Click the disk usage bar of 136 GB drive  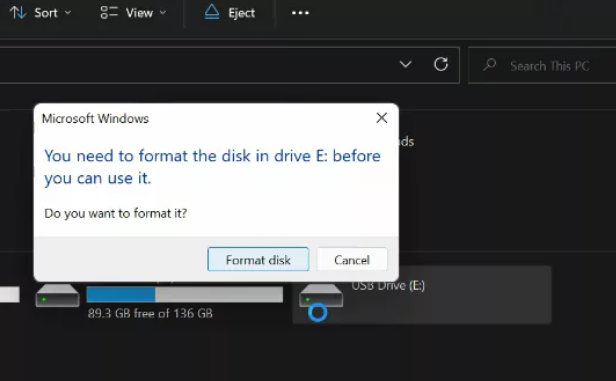pyautogui.click(x=185, y=295)
